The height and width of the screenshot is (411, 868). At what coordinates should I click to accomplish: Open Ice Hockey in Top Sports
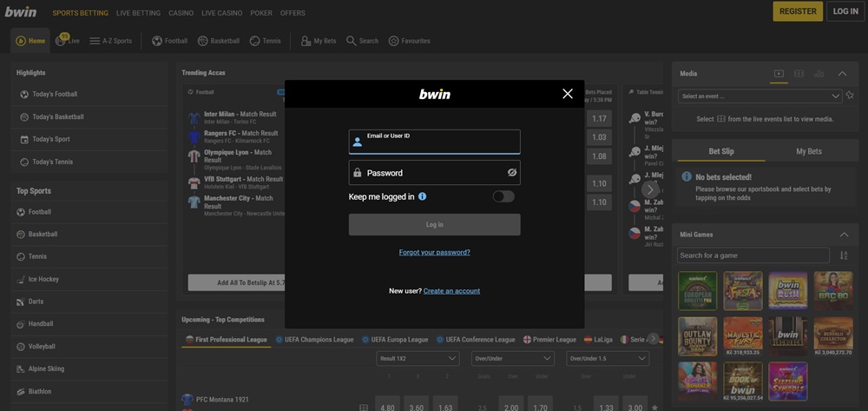[x=89, y=279]
